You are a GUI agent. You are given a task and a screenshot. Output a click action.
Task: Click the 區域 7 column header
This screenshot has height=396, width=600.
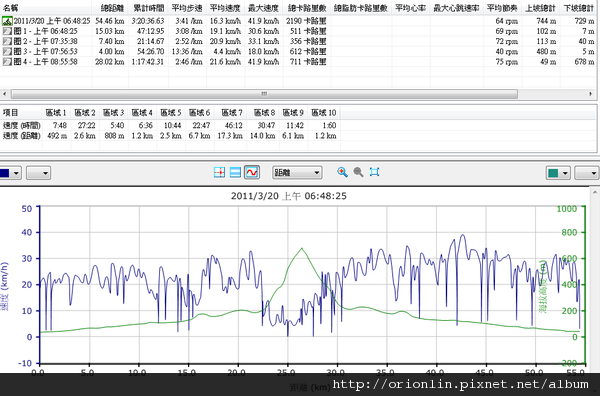tap(231, 113)
